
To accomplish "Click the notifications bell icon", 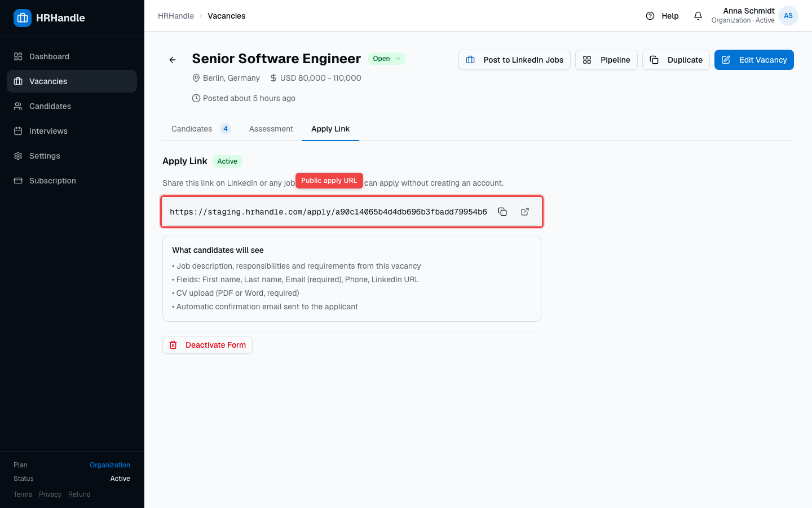I will [698, 16].
